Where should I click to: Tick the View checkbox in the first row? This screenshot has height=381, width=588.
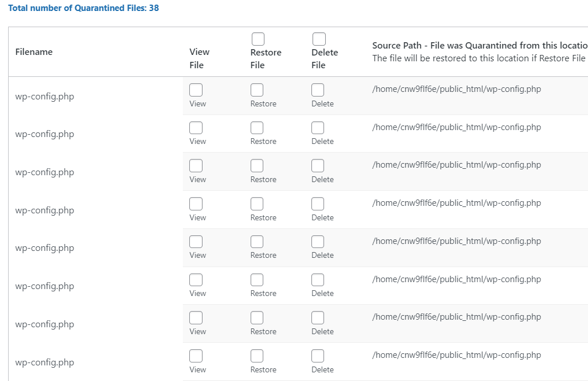pos(196,90)
